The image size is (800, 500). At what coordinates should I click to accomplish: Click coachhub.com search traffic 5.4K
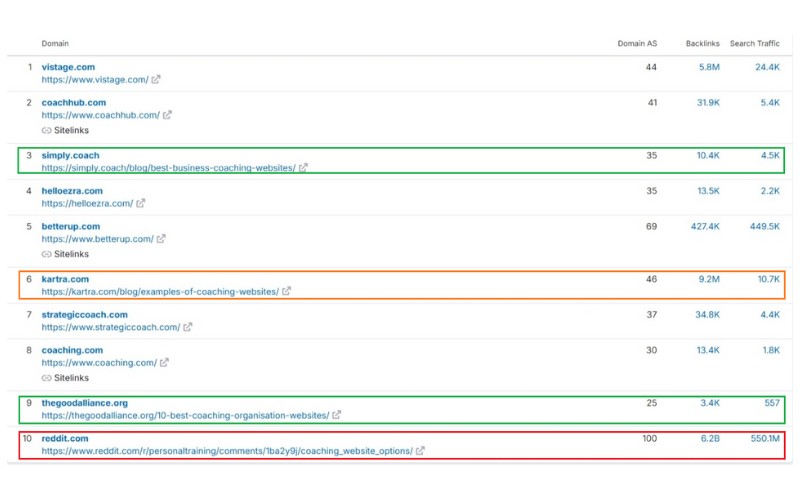click(770, 103)
